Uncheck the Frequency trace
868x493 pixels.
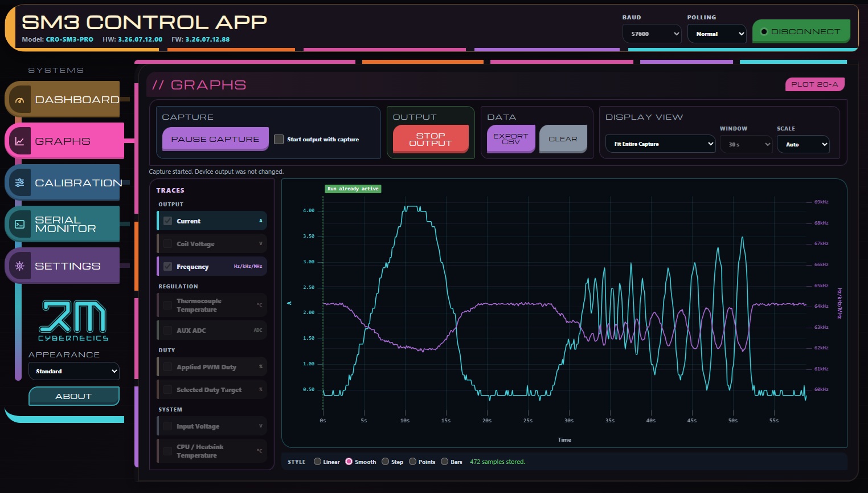click(x=167, y=267)
